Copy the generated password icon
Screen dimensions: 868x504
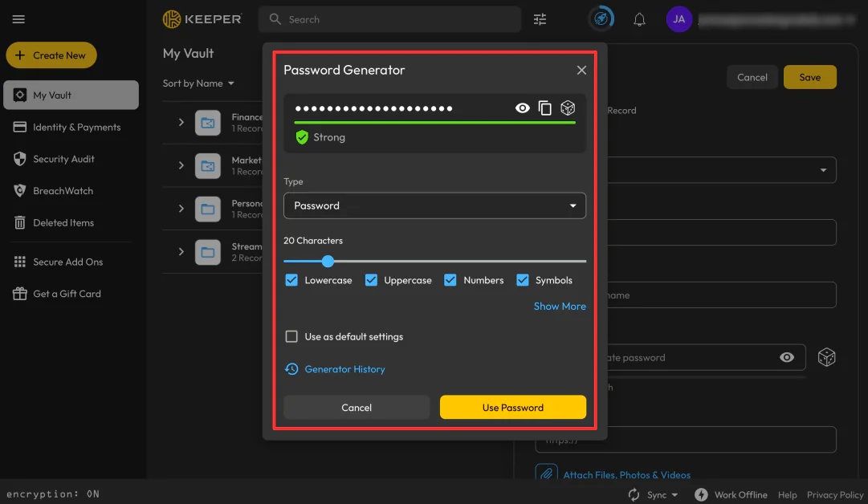click(x=544, y=108)
